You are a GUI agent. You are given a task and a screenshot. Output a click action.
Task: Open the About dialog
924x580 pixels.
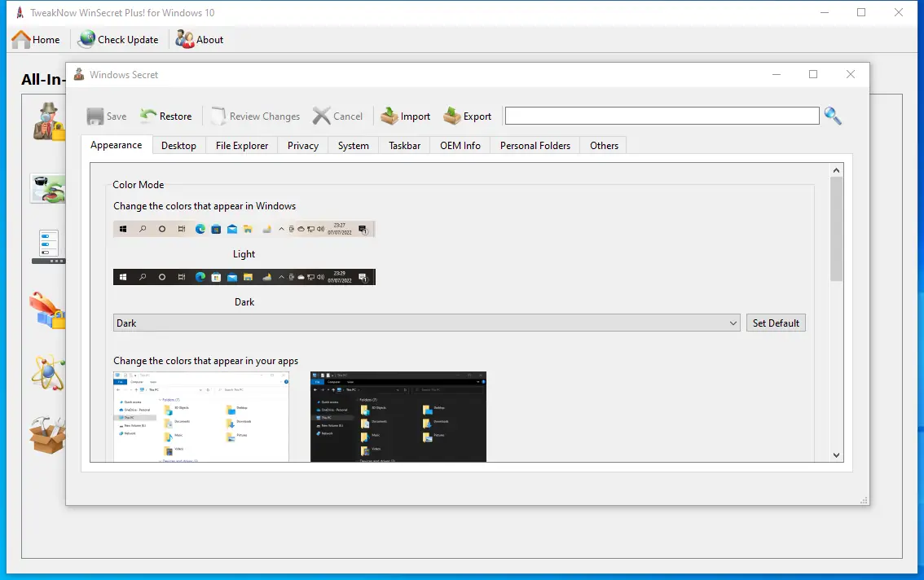(x=200, y=39)
